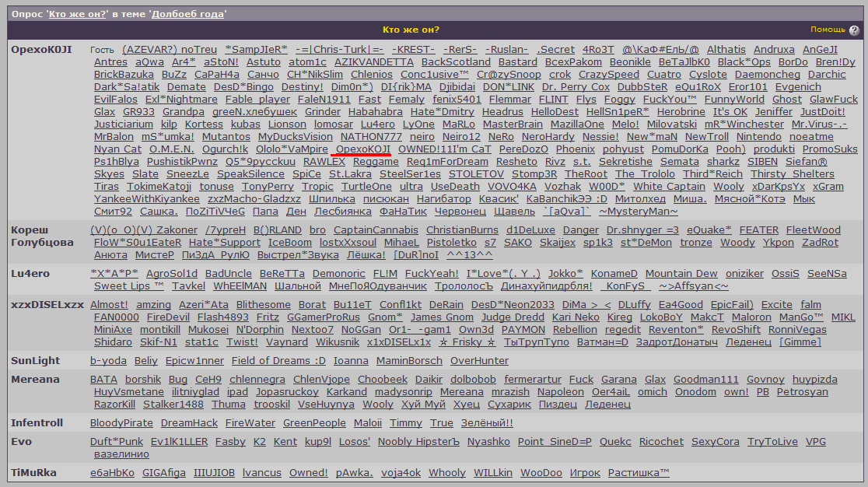The width and height of the screenshot is (868, 487).
Task: Open voter 'МнеПоЯОдуванчик' link
Action: pos(377,286)
